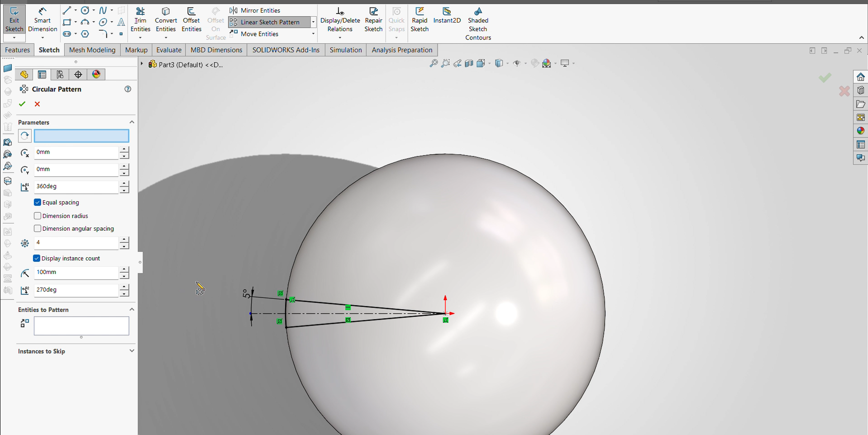The image size is (868, 435).
Task: Open Smart Dimension dropdown arrow
Action: tap(43, 38)
